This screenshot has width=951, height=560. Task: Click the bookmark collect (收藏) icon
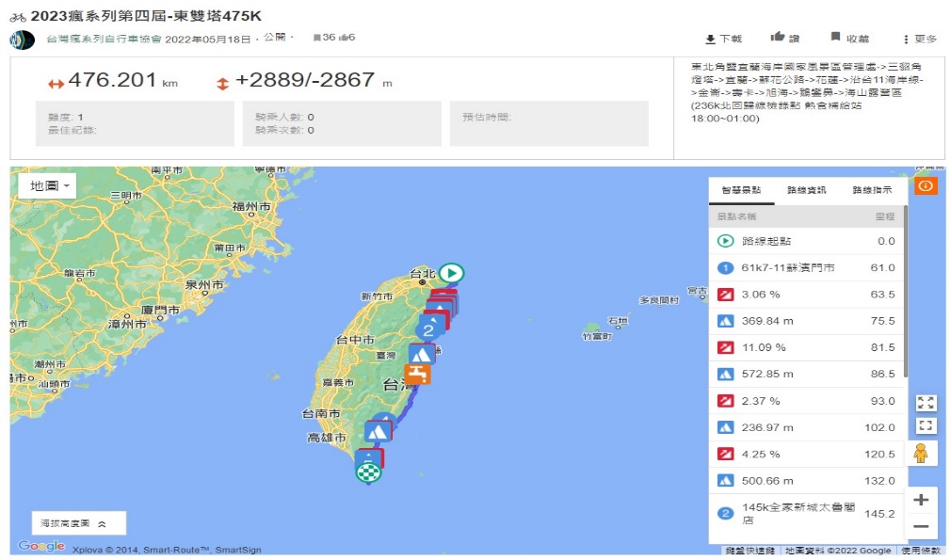(x=835, y=38)
